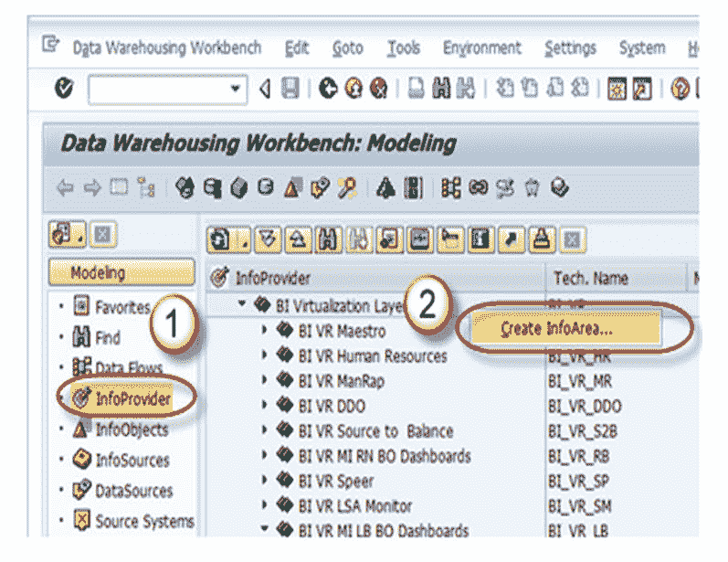Click the warning triangle icon in application toolbar

click(x=385, y=188)
